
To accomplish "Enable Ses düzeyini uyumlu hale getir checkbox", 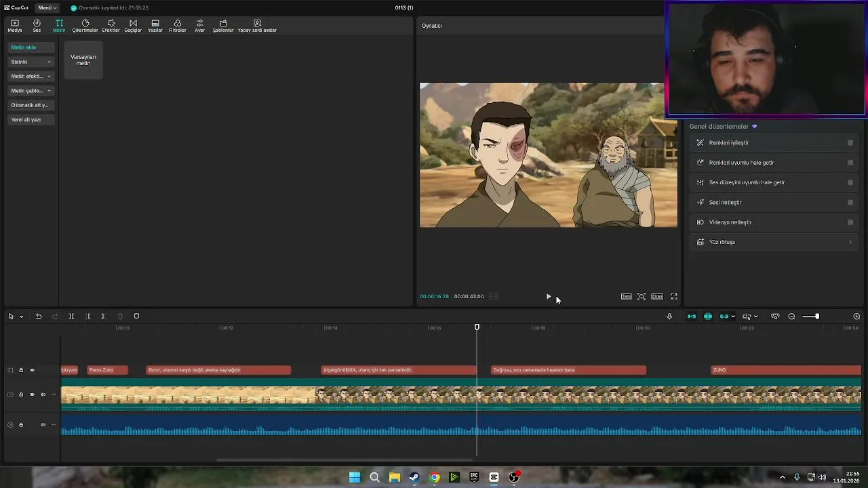I will point(850,182).
